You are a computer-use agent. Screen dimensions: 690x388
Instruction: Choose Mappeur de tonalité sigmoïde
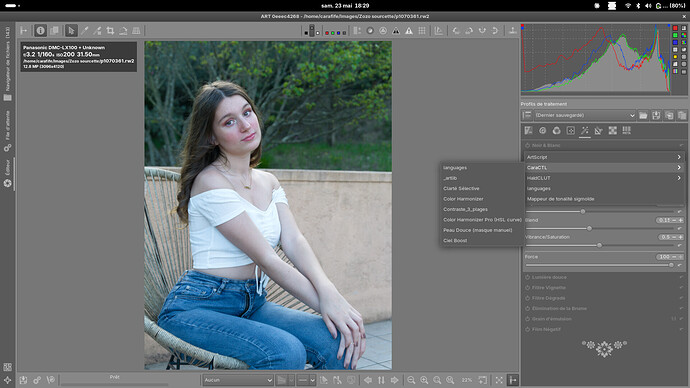tap(604, 199)
